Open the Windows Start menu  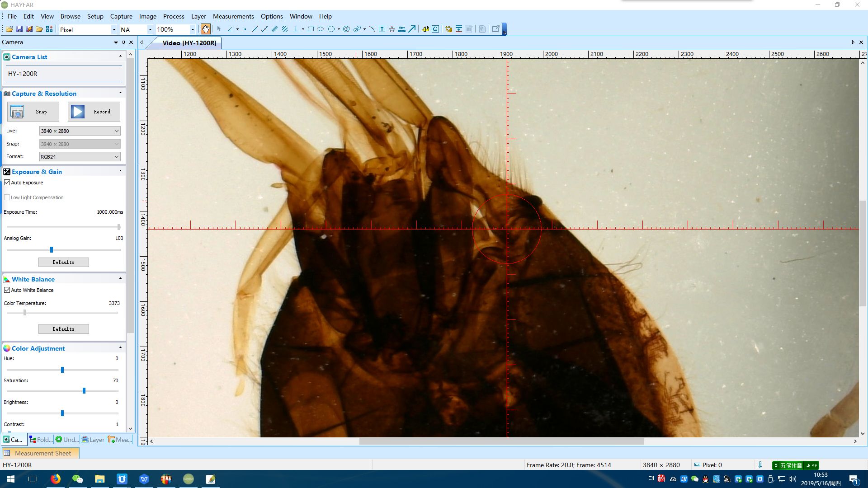(11, 479)
